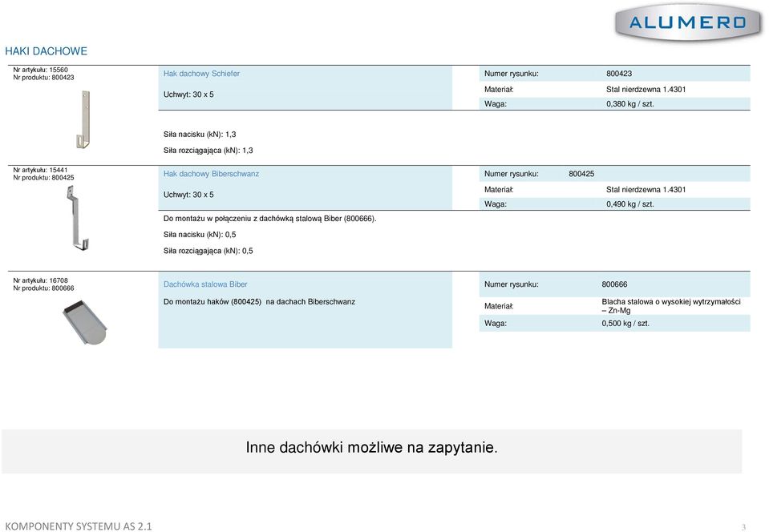This screenshot has height=532, width=769.
Task: Click Nr artykułu: 15441
Action: pyautogui.click(x=40, y=170)
